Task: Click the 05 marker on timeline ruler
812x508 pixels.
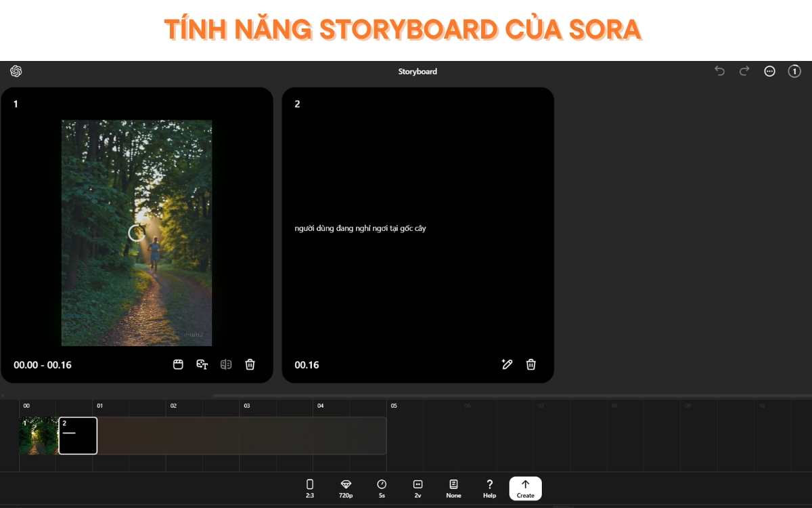Action: (x=394, y=406)
